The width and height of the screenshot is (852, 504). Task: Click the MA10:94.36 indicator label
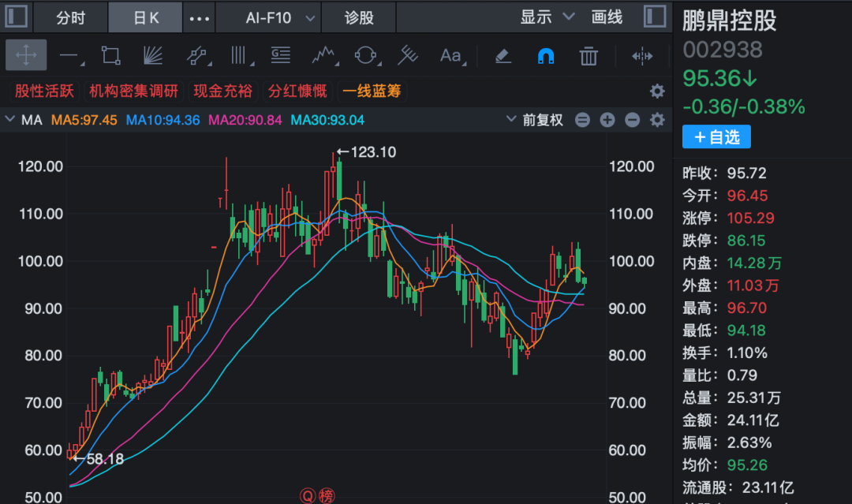pyautogui.click(x=163, y=120)
